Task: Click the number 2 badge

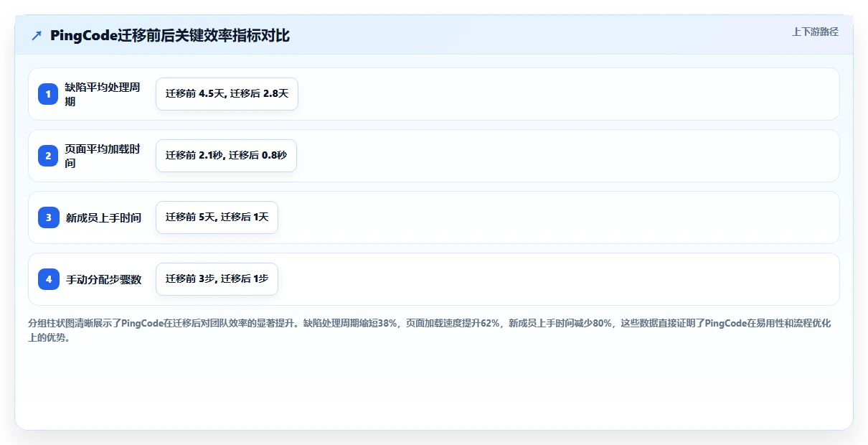Action: point(48,156)
